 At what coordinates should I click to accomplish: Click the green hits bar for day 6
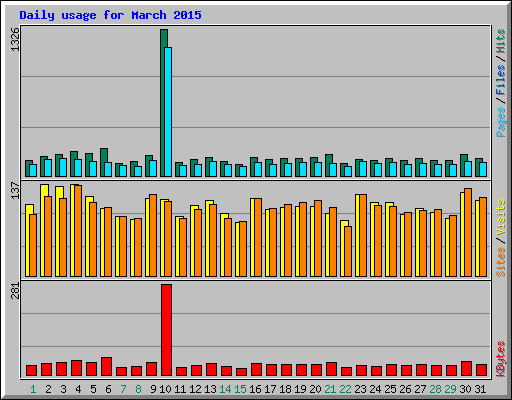pyautogui.click(x=103, y=162)
